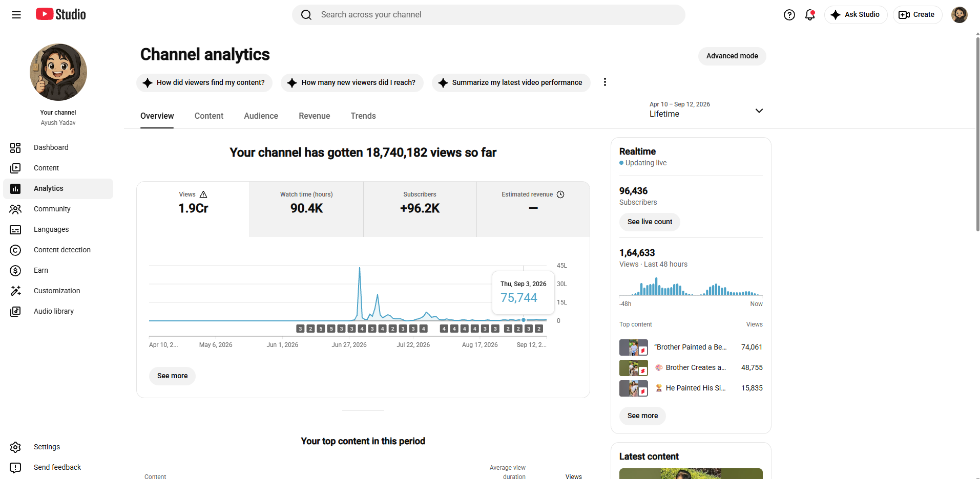Click the Customization magic wand icon

pyautogui.click(x=15, y=291)
